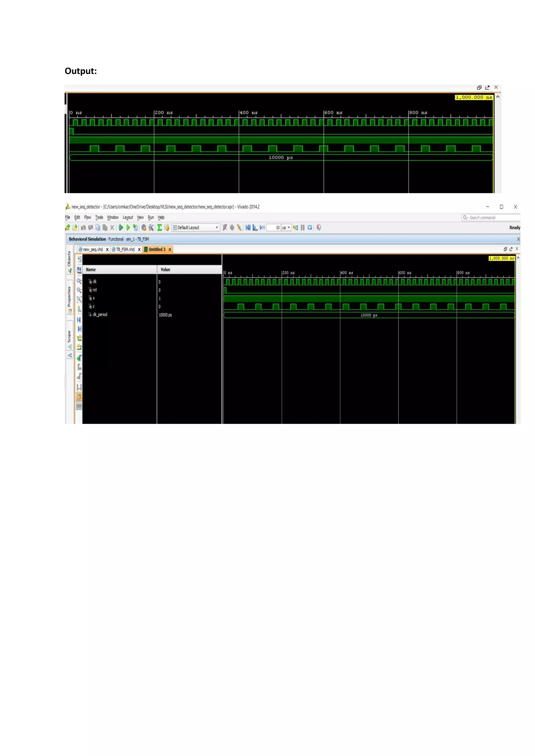Open the Tools menu
Image resolution: width=535 pixels, height=756 pixels.
tap(99, 217)
